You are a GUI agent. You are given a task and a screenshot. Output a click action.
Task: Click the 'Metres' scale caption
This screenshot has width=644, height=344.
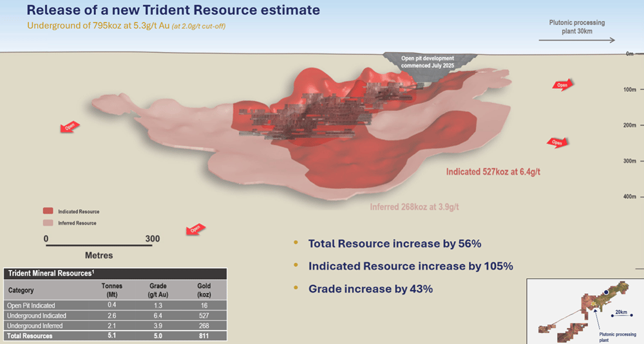99,255
